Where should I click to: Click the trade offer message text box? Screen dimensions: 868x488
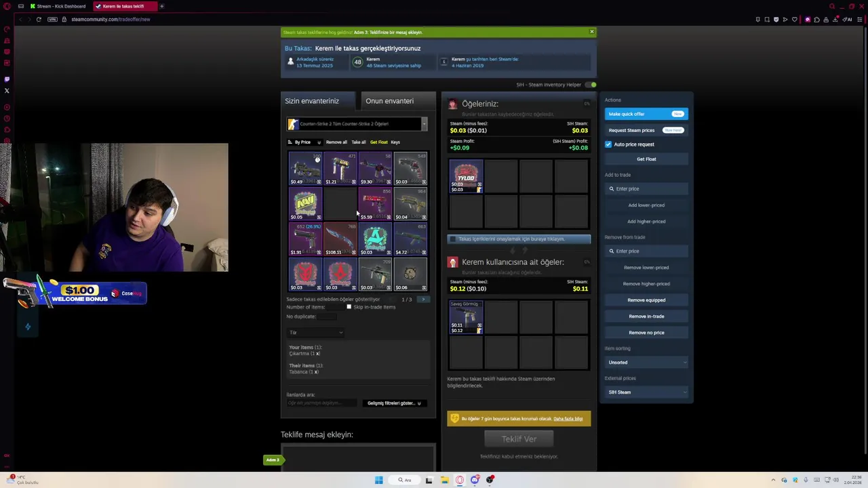(358, 457)
